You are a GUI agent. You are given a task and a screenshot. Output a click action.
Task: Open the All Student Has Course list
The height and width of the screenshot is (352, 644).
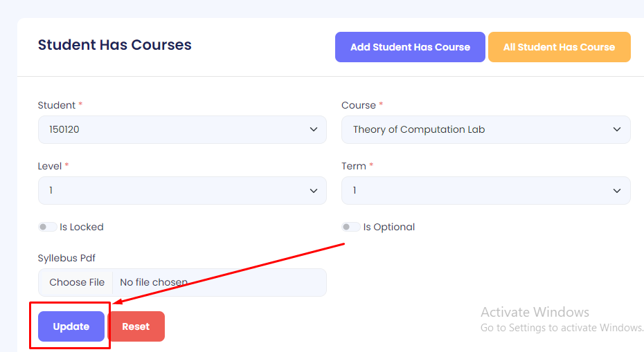[559, 47]
